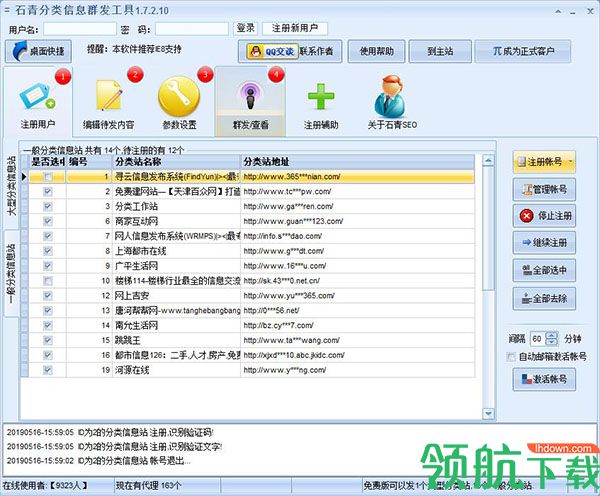Click the 管理帐号 button
The height and width of the screenshot is (496, 600).
pos(544,189)
